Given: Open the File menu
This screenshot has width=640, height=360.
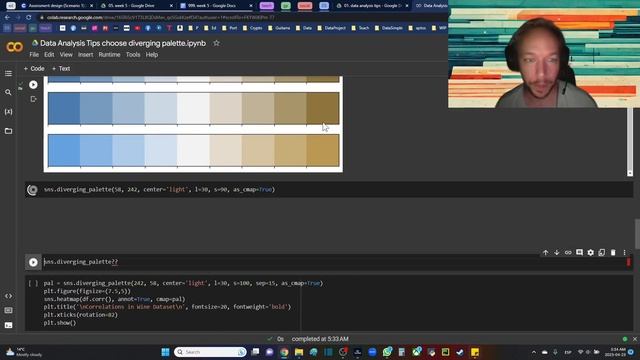Looking at the screenshot, I should point(34,55).
